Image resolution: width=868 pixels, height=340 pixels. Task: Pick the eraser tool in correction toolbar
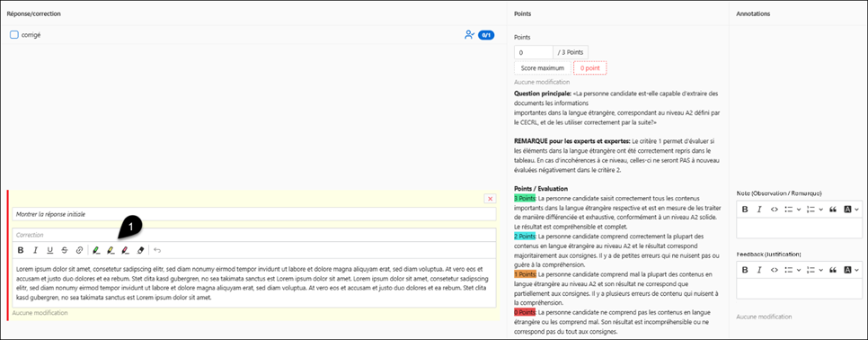pos(140,250)
